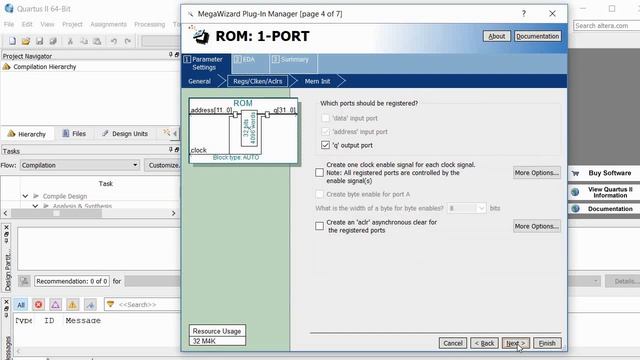Click the blue info/flag message filter icon

coord(90,304)
